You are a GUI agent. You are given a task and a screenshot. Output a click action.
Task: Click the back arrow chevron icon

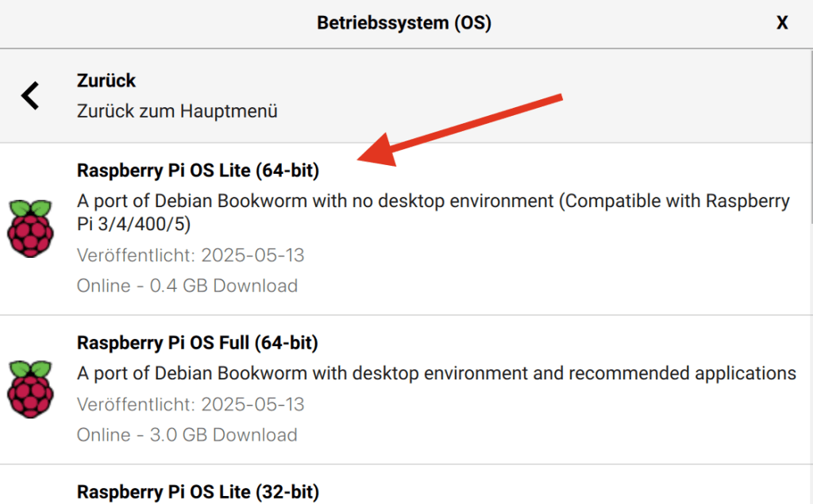click(30, 96)
